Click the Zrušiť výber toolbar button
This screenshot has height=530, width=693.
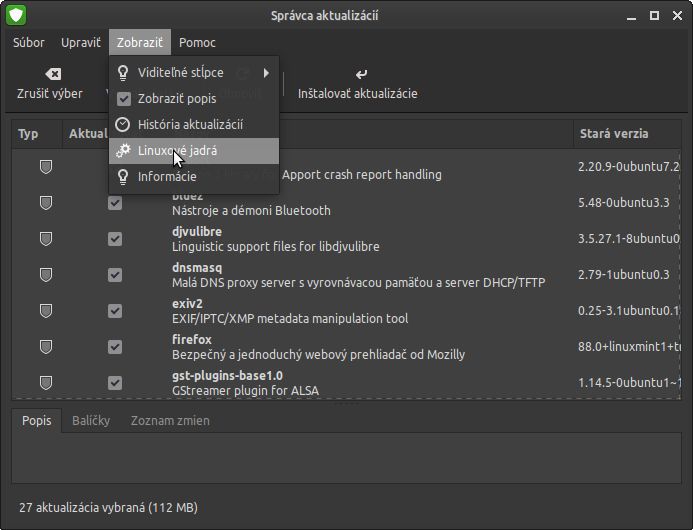pos(50,84)
